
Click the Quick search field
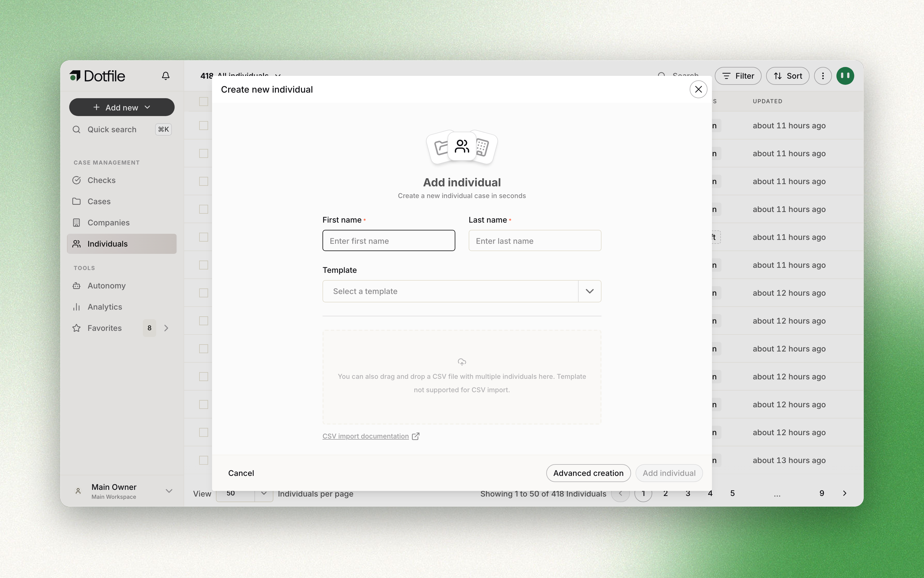[122, 129]
